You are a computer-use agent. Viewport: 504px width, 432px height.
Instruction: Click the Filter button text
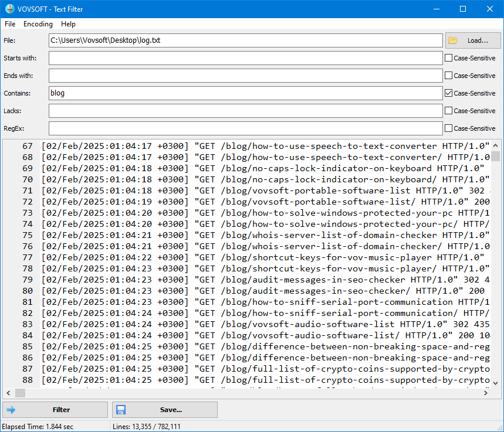[x=61, y=410]
